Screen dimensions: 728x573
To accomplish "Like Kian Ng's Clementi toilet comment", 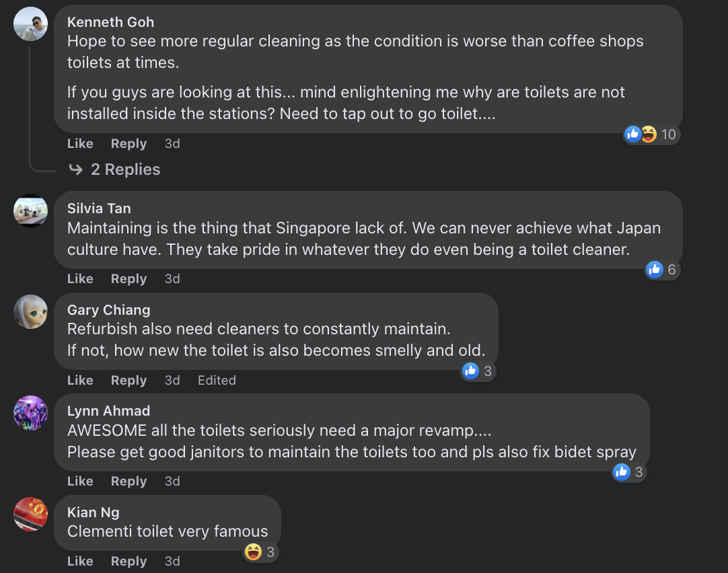I will [x=80, y=562].
